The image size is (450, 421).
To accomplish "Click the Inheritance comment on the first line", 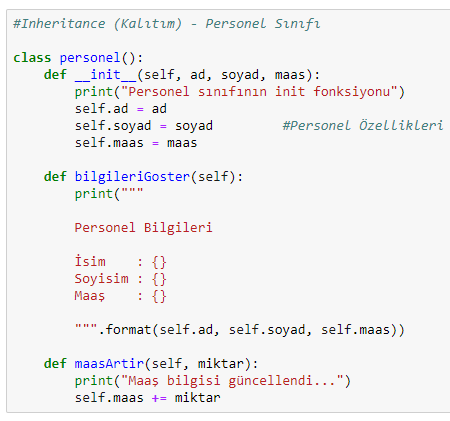I will tap(166, 24).
